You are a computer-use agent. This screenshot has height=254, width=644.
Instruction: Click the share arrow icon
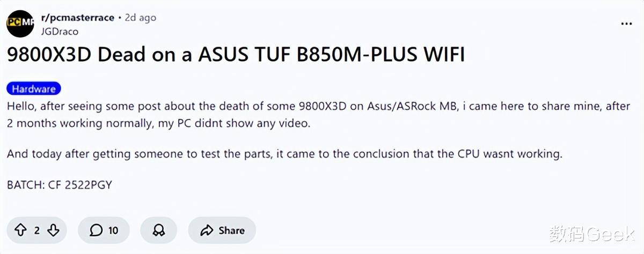coord(207,230)
